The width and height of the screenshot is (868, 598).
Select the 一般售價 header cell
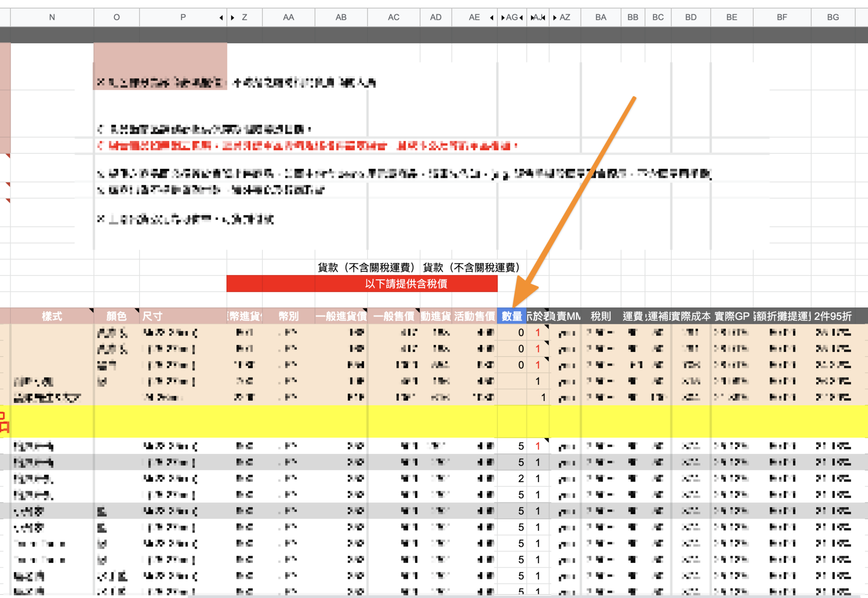pyautogui.click(x=393, y=316)
